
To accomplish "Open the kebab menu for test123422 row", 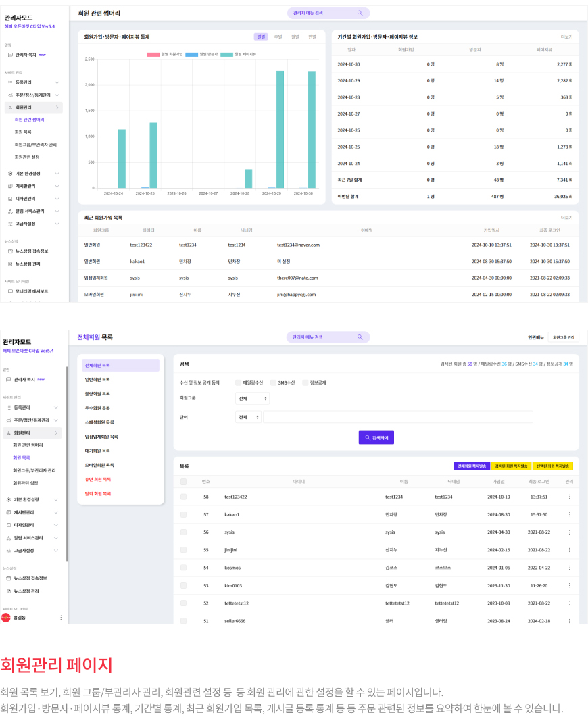I will (x=569, y=497).
